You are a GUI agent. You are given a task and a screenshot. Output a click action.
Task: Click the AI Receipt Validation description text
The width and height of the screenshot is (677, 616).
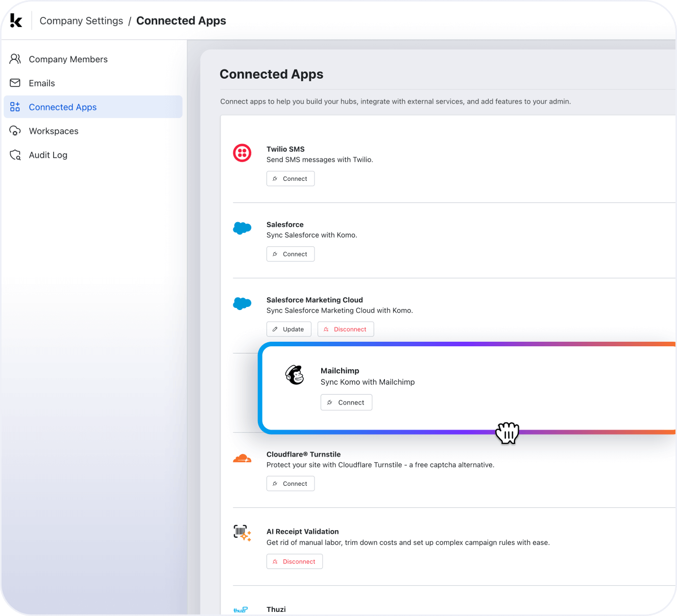408,542
